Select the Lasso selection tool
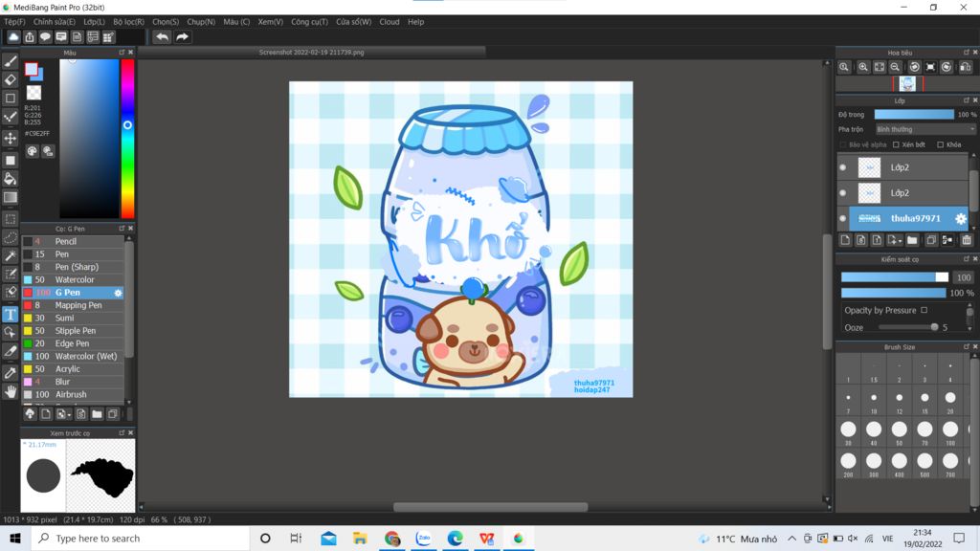Image resolution: width=980 pixels, height=551 pixels. pos(10,237)
